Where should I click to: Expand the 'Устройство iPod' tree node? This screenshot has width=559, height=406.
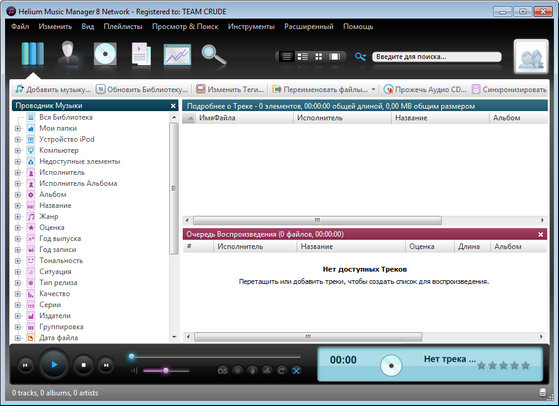[17, 139]
